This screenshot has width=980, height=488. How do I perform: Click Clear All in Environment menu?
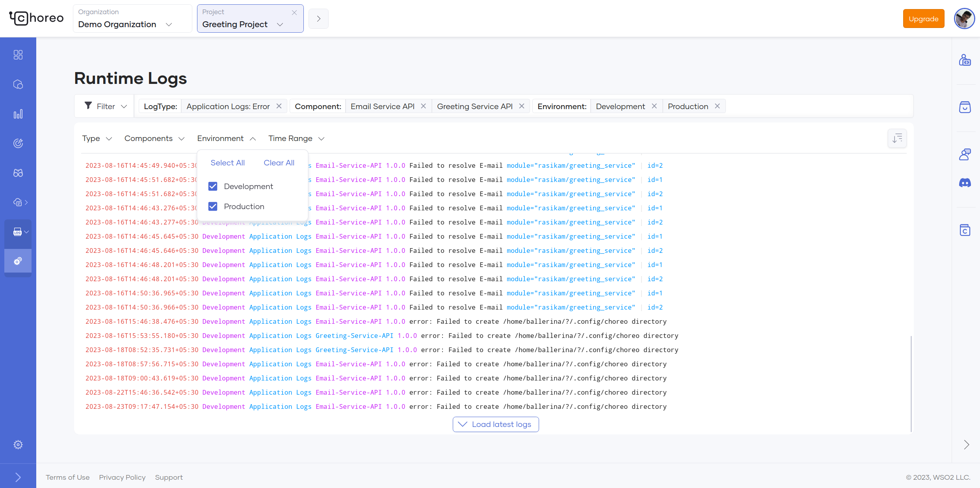279,163
